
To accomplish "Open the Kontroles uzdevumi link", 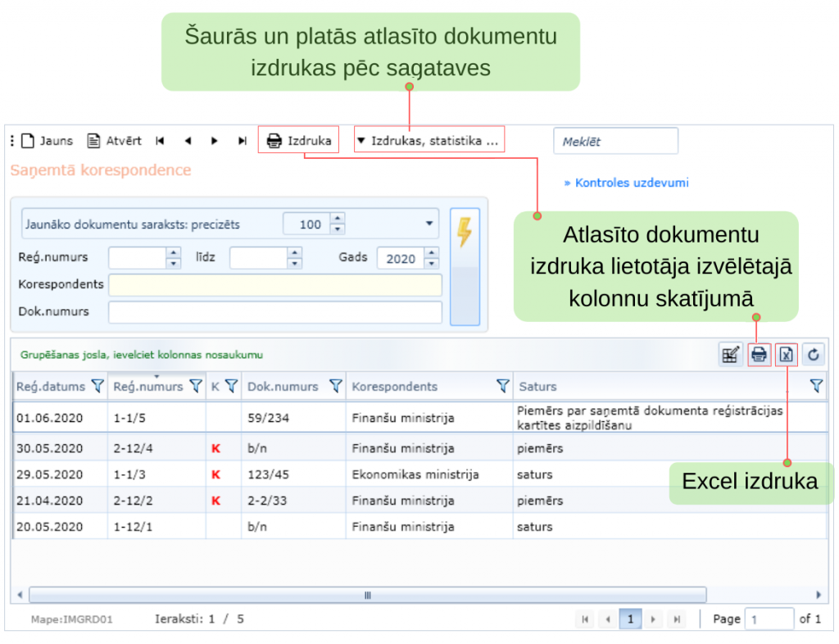I will coord(627,183).
